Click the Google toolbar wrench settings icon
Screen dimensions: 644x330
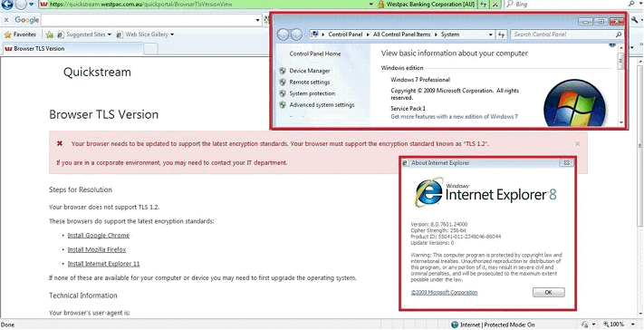pos(635,20)
